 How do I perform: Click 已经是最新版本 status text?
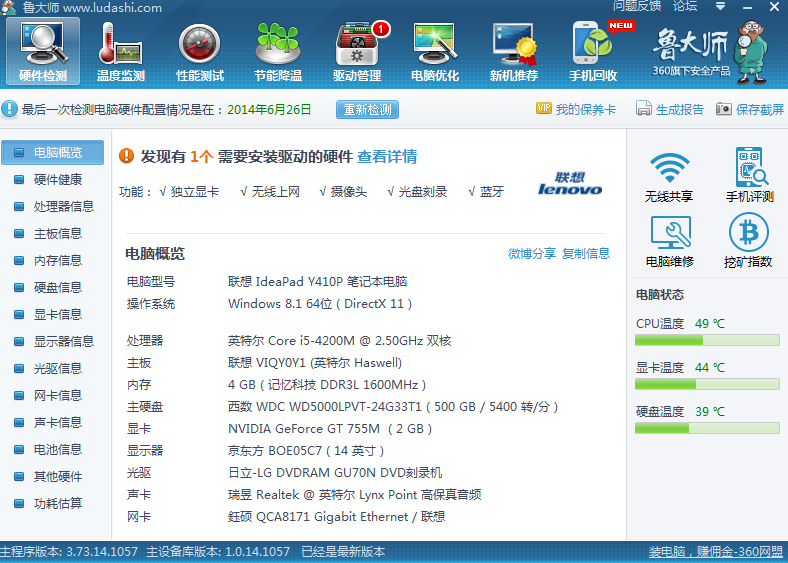[x=343, y=552]
